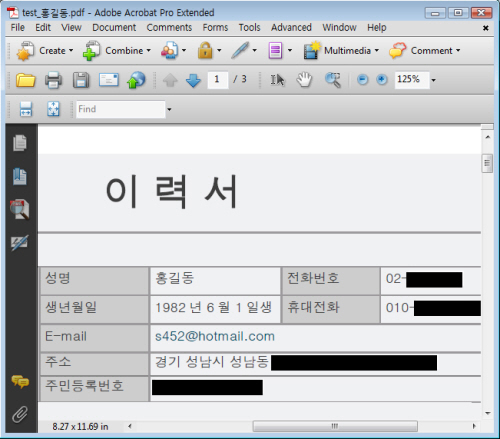Go to next page blue arrow
500x439 pixels.
point(193,80)
